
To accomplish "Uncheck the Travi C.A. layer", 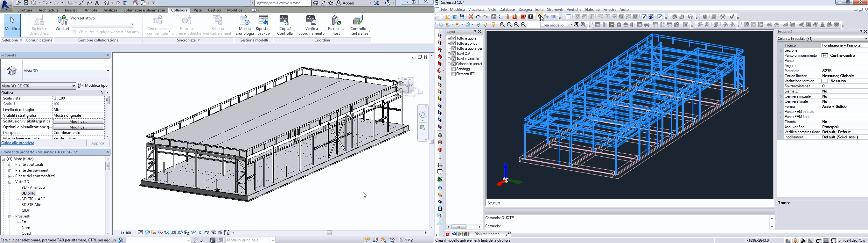I will click(x=453, y=54).
